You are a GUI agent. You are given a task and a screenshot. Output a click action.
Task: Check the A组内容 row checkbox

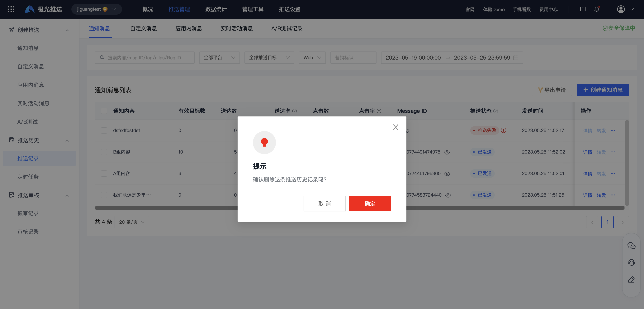click(x=104, y=174)
